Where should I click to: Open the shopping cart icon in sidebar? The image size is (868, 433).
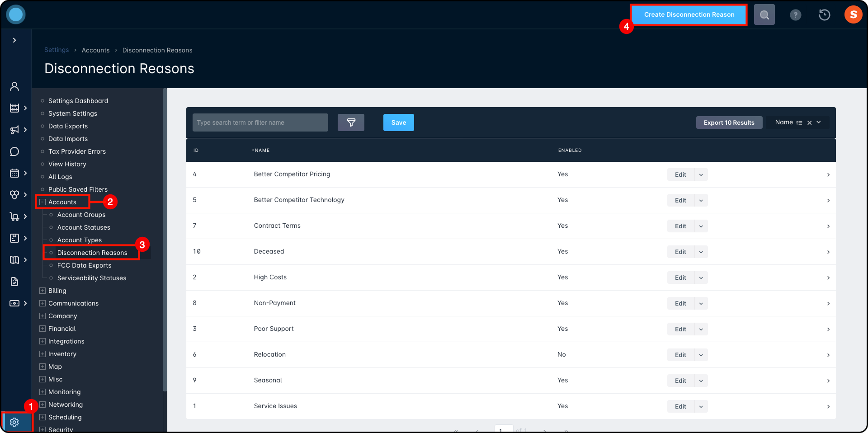[14, 216]
